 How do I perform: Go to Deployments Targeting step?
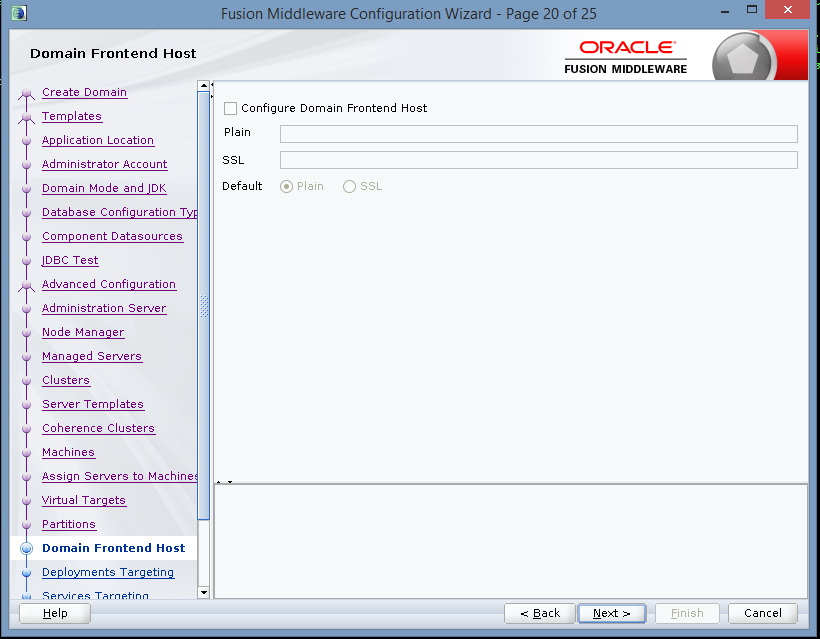[x=108, y=573]
